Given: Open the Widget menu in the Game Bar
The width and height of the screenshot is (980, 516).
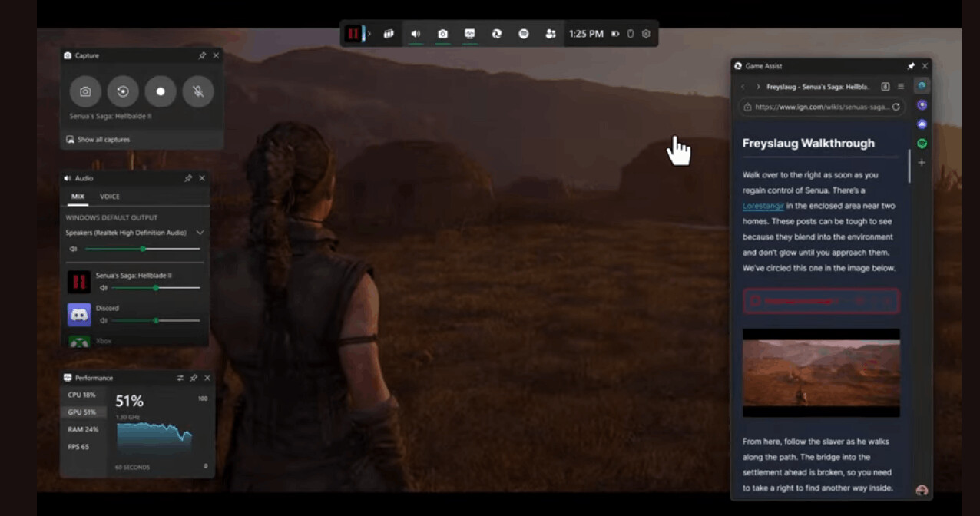Looking at the screenshot, I should [389, 34].
